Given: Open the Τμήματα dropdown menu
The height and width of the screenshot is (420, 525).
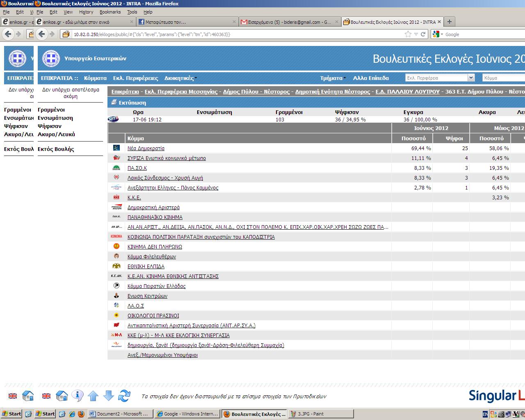Looking at the screenshot, I should pyautogui.click(x=332, y=78).
